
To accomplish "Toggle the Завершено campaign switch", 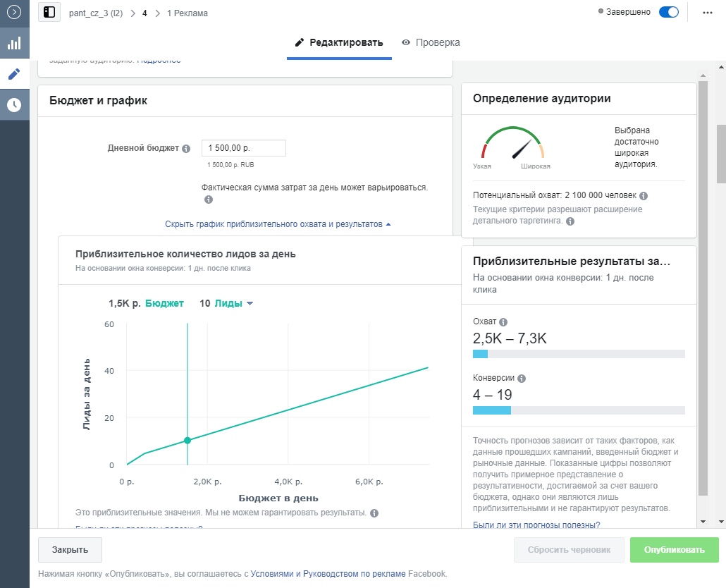I will click(x=669, y=12).
